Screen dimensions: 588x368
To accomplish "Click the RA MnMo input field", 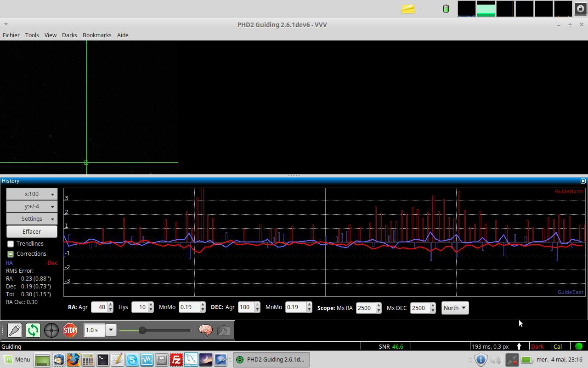I will pyautogui.click(x=189, y=307).
